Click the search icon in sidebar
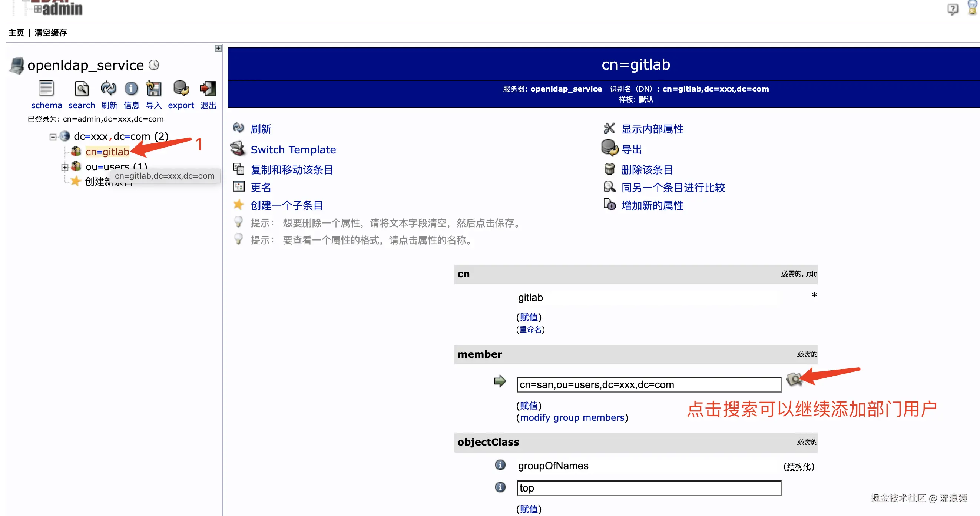 82,88
